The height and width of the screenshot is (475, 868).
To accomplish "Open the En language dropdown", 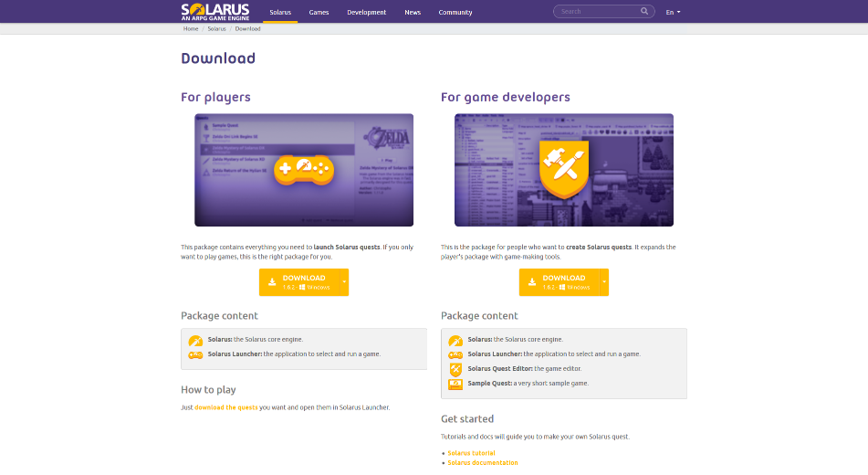I will coord(673,12).
